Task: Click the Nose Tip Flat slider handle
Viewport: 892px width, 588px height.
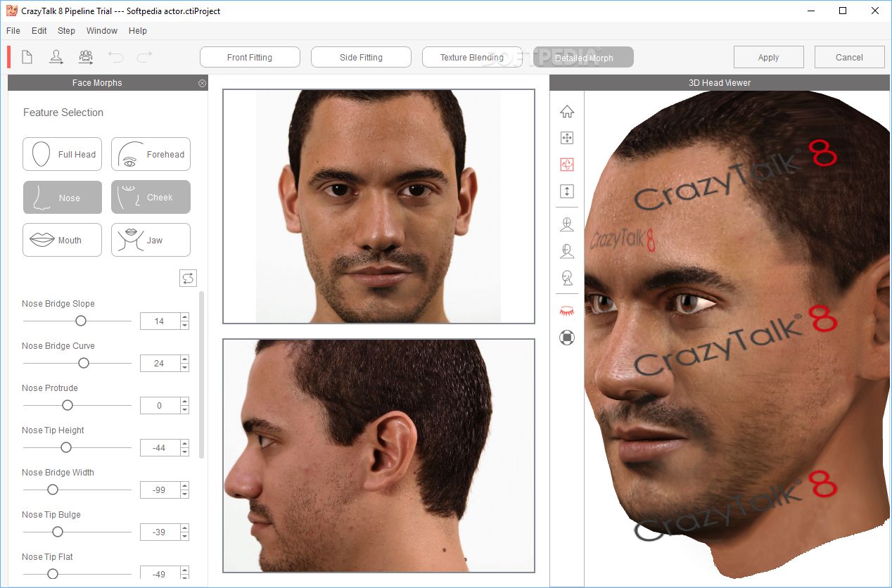Action: coord(52,574)
